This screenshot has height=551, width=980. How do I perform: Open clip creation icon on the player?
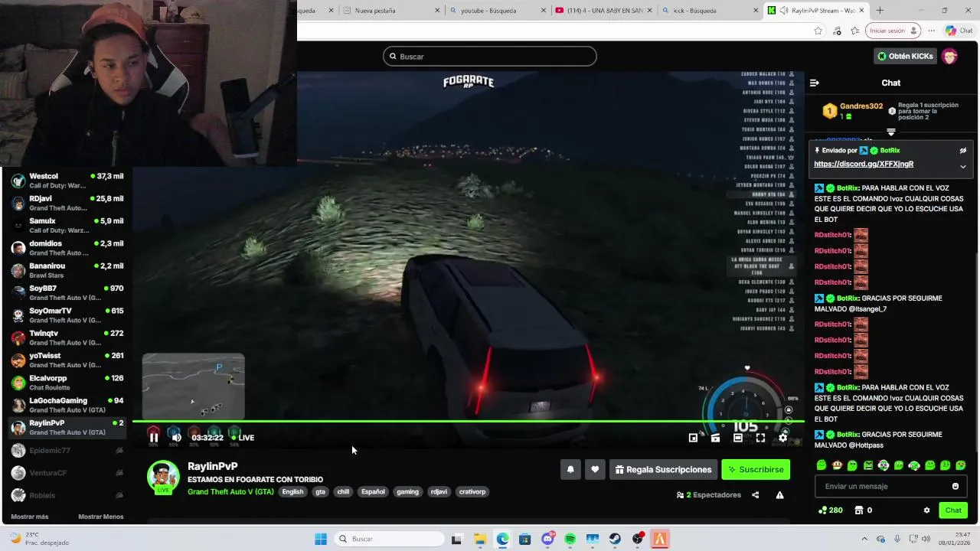(715, 438)
